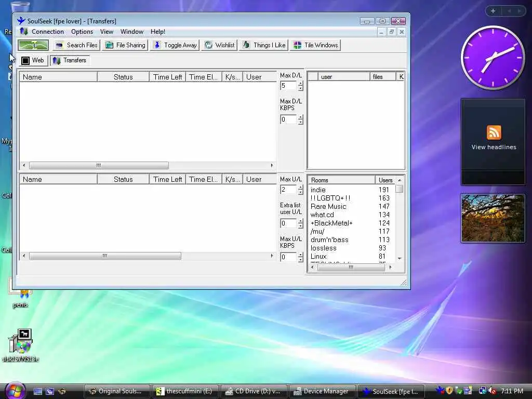
Task: Open the Window menu
Action: [x=131, y=32]
